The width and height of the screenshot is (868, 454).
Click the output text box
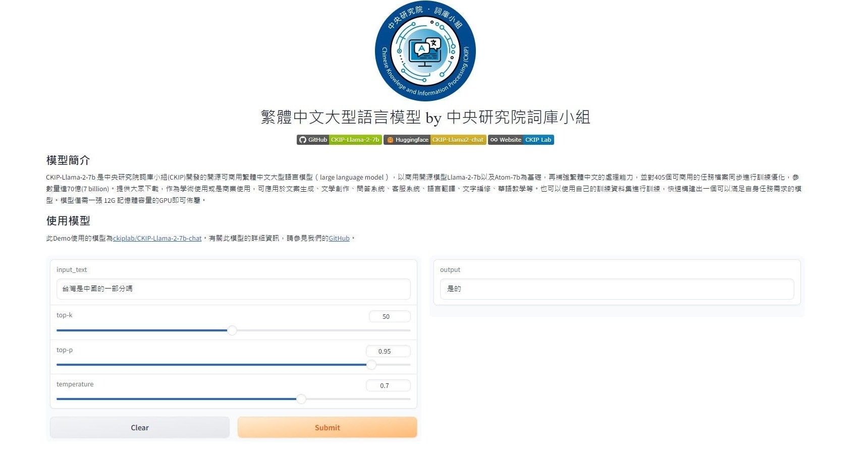(617, 289)
